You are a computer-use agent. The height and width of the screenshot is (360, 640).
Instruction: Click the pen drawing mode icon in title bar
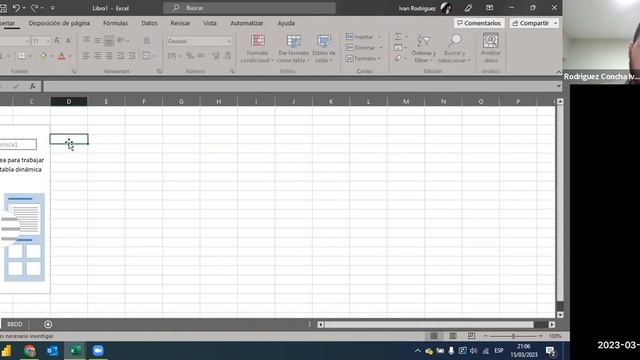point(468,8)
